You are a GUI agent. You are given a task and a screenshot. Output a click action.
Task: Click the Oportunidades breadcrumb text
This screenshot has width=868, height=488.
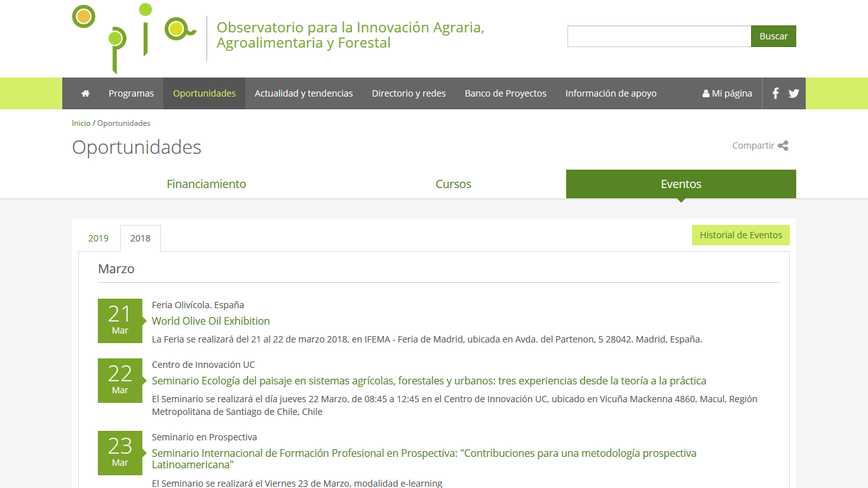[x=124, y=123]
